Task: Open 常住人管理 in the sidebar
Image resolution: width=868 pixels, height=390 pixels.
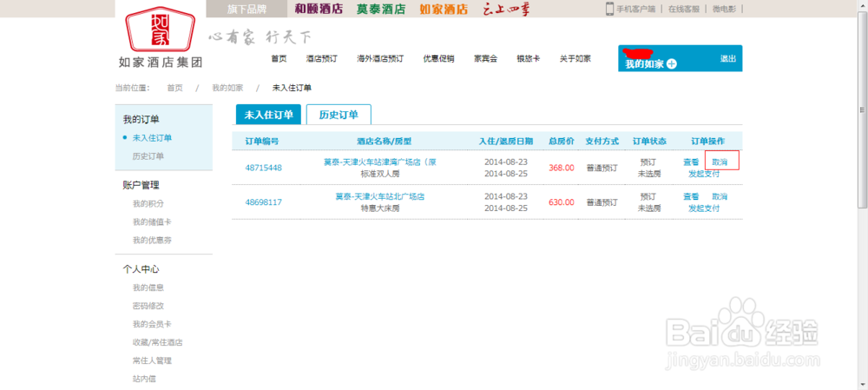Action: [x=152, y=360]
